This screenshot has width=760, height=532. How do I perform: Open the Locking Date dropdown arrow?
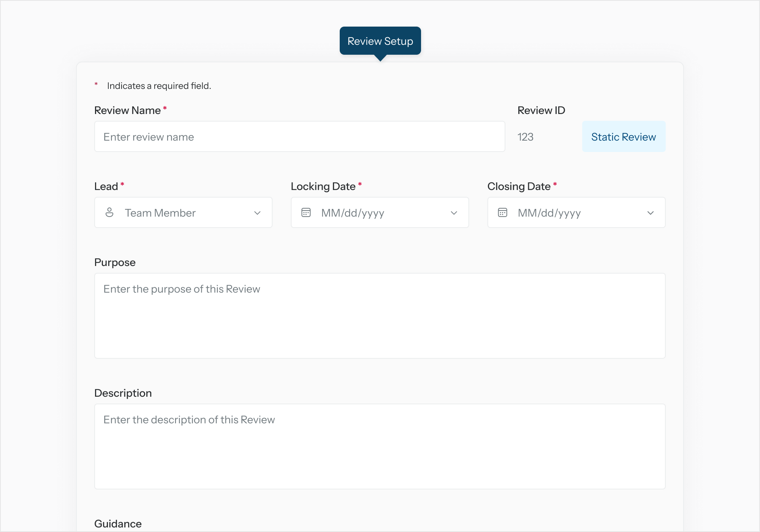pos(454,213)
